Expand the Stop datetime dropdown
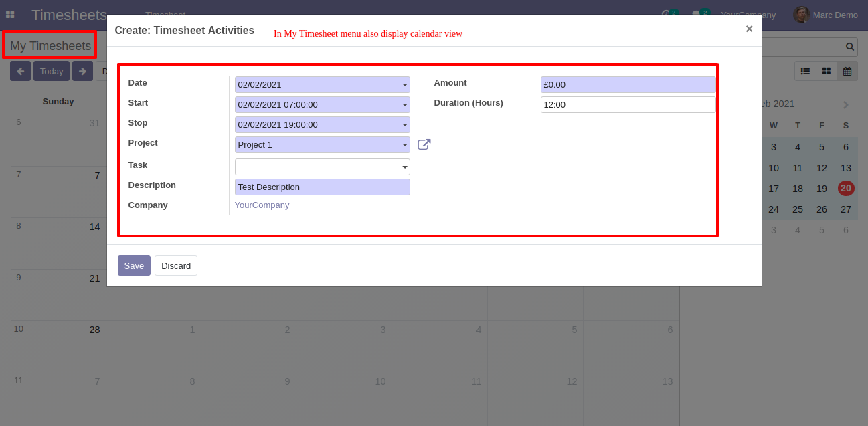The height and width of the screenshot is (426, 868). [405, 125]
